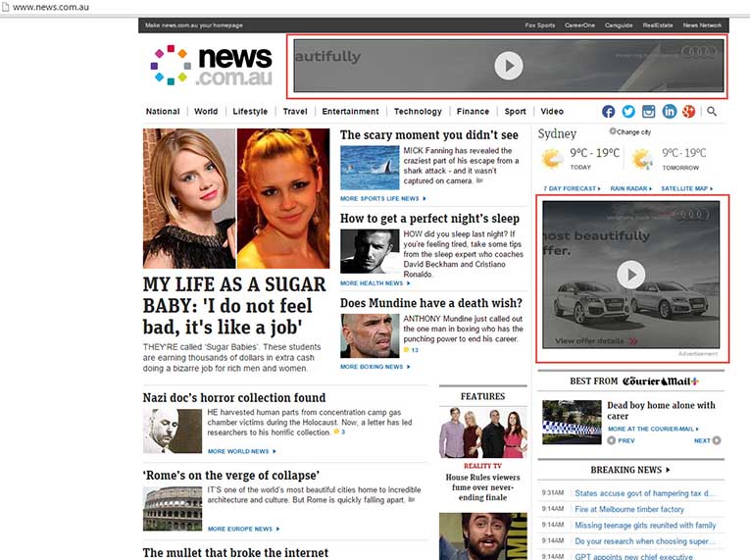The image size is (750, 560).
Task: Open the National menu
Action: coord(163,112)
